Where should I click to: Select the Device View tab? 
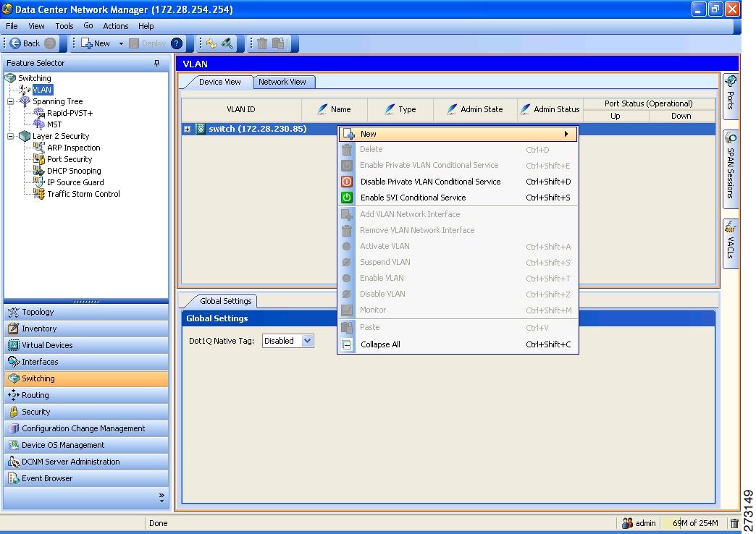point(220,82)
